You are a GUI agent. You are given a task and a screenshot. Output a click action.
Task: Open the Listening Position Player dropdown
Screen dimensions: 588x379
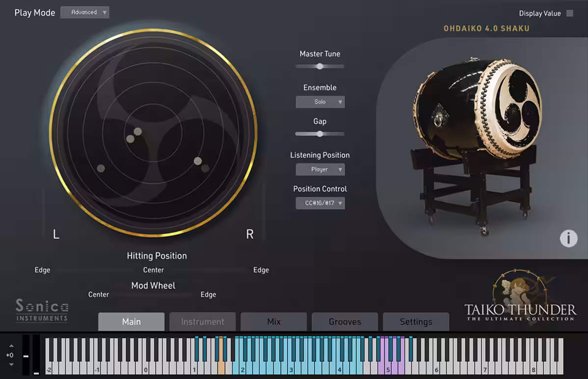(320, 169)
